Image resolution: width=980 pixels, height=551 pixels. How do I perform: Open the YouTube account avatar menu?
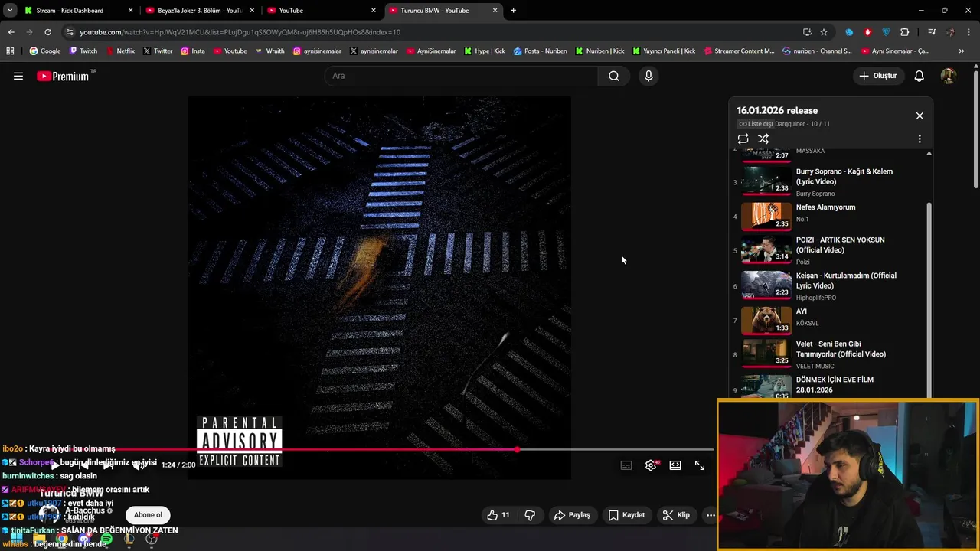pos(948,76)
